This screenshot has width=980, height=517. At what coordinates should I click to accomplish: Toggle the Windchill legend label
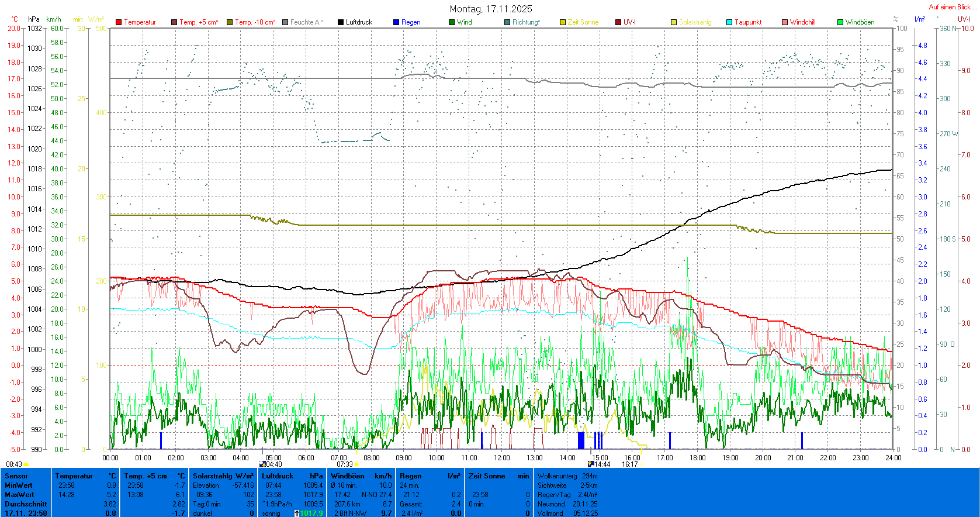[x=802, y=22]
